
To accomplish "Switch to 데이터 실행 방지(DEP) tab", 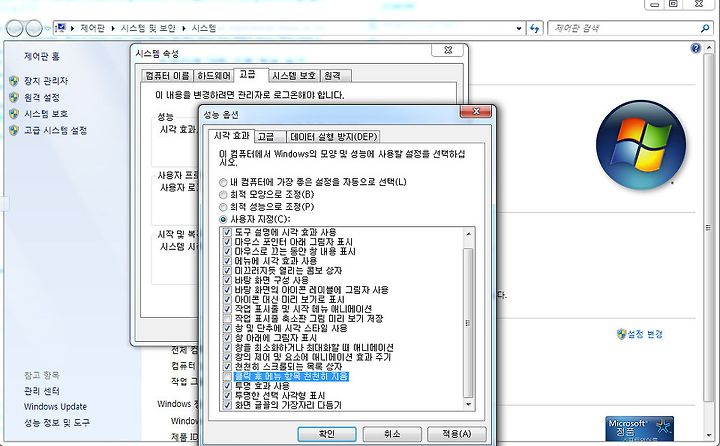I will click(333, 137).
